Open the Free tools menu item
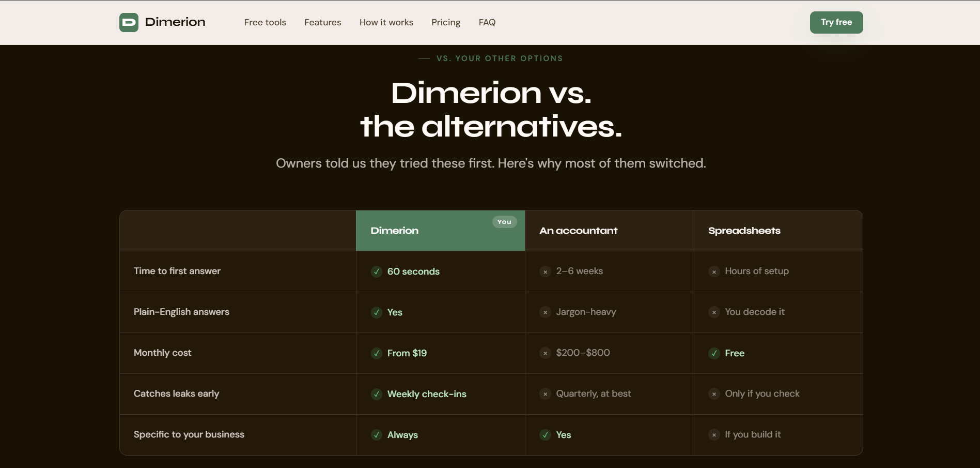 (265, 22)
